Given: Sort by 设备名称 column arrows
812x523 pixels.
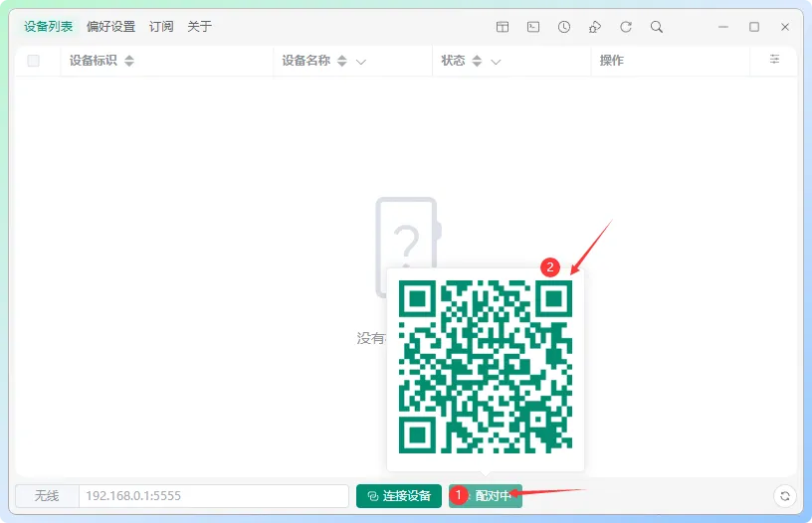Looking at the screenshot, I should coord(341,61).
